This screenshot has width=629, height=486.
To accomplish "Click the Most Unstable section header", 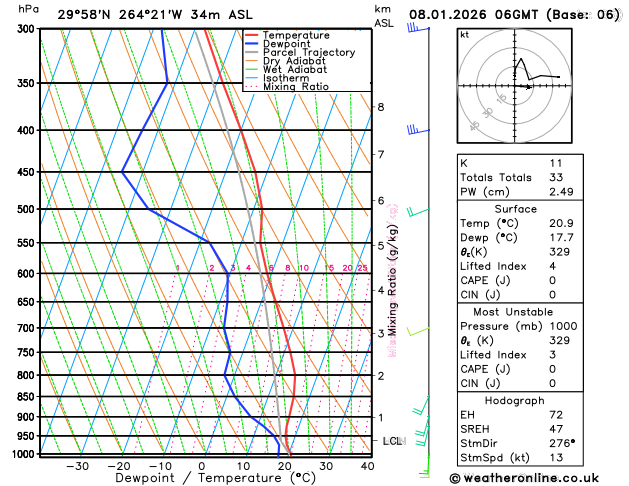I will tap(513, 312).
